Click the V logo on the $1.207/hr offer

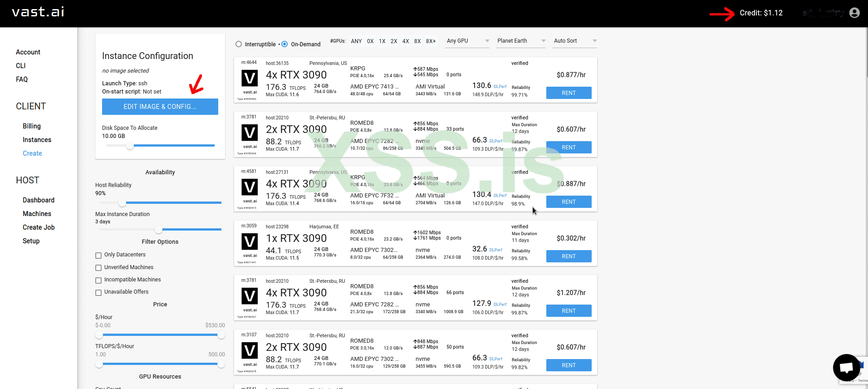tap(250, 296)
